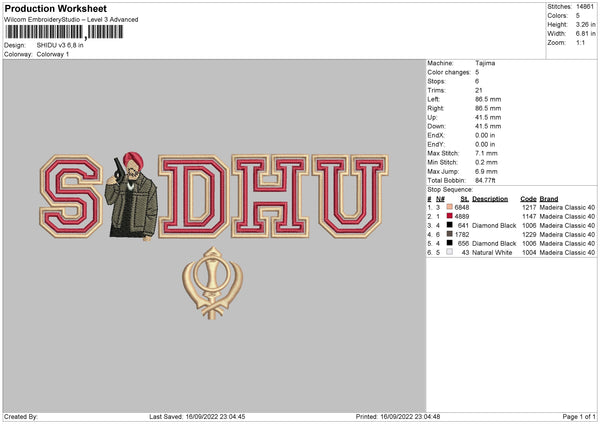Click the black swatch beside stitch count 656
The width and height of the screenshot is (600, 424).
tap(450, 243)
